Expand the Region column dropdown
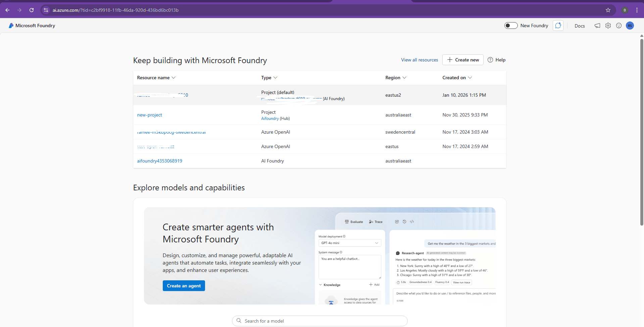Viewport: 644px width, 327px height. coord(404,78)
